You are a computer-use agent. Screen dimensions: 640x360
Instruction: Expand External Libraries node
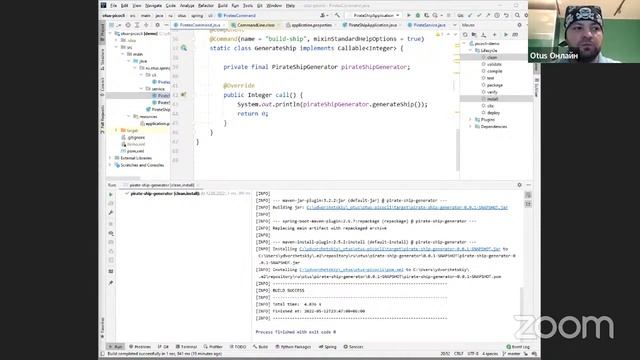point(110,158)
